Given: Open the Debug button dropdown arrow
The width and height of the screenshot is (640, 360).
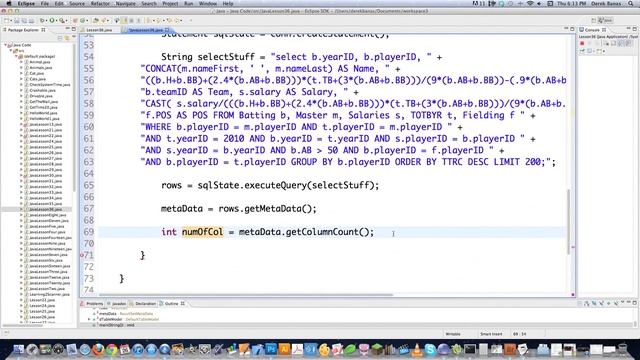Looking at the screenshot, I should pos(47,20).
